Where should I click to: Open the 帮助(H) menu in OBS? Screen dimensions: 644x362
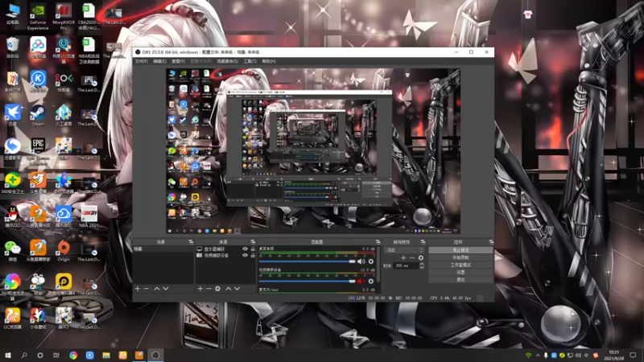point(269,61)
